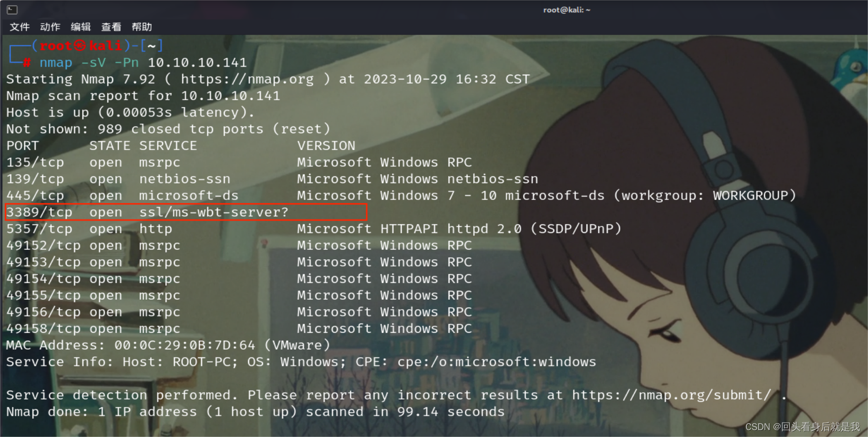Select the 49153/tcp port entry
868x437 pixels.
click(x=43, y=262)
